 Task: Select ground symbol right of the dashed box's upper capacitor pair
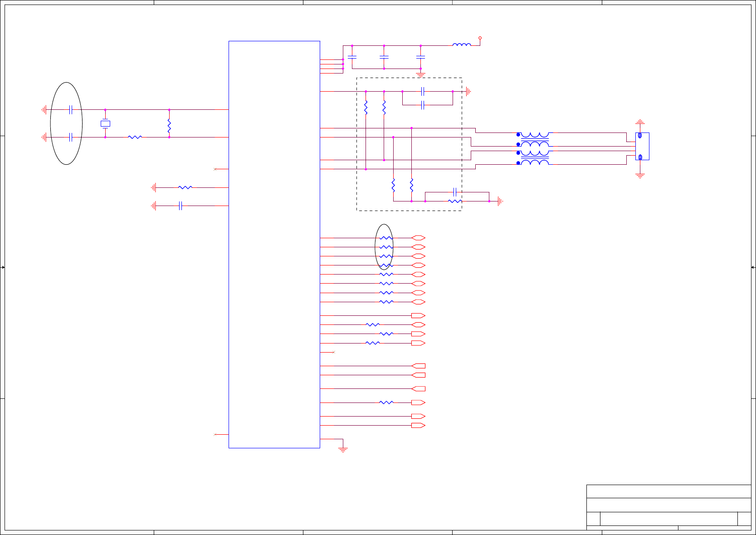[x=468, y=91]
